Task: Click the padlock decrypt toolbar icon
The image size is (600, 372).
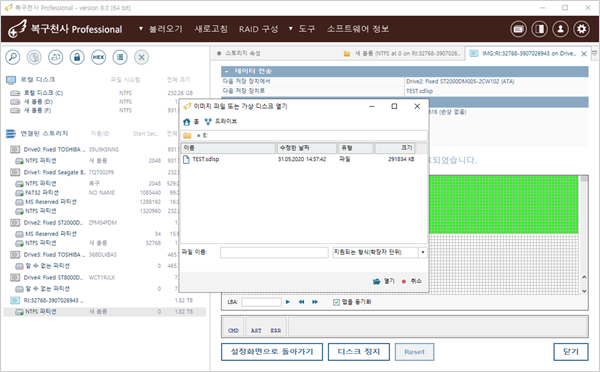Action: tap(77, 57)
